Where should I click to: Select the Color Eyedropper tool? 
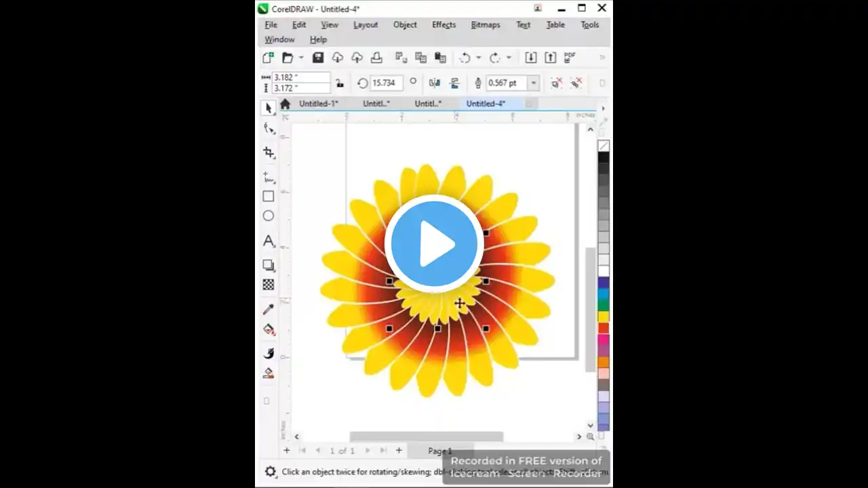point(269,309)
